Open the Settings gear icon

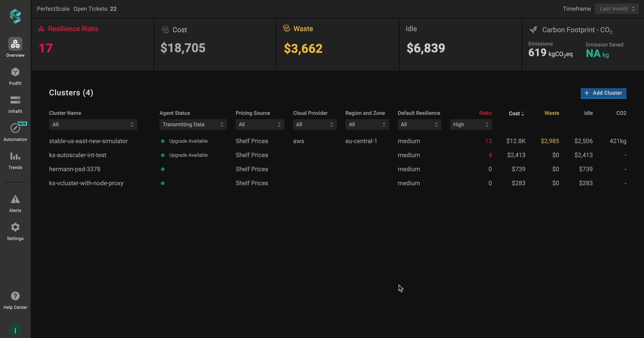click(15, 227)
